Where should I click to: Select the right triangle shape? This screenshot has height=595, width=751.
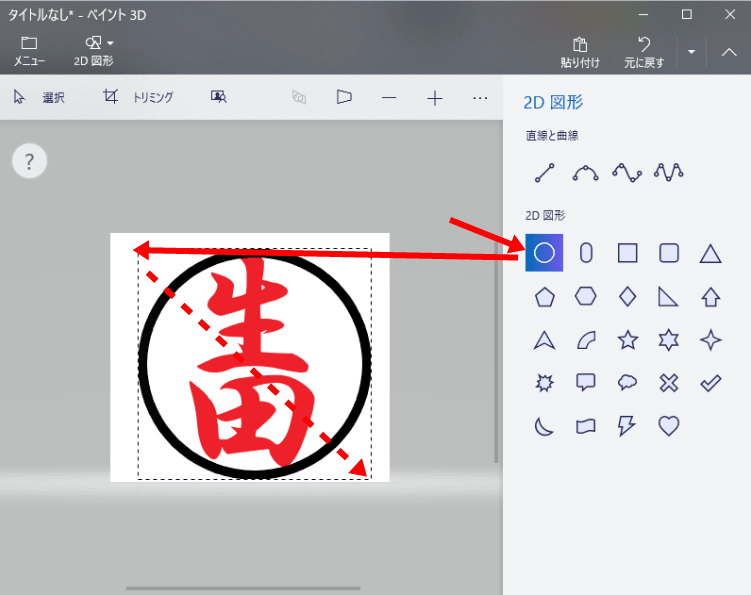669,297
